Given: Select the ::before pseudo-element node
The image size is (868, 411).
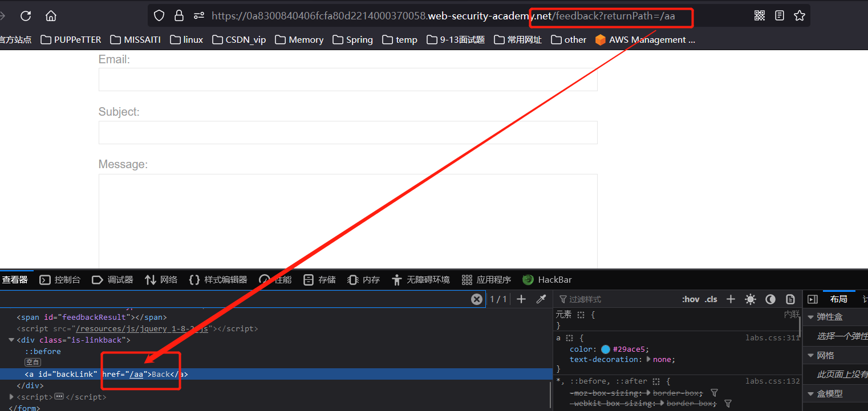Looking at the screenshot, I should (x=43, y=352).
